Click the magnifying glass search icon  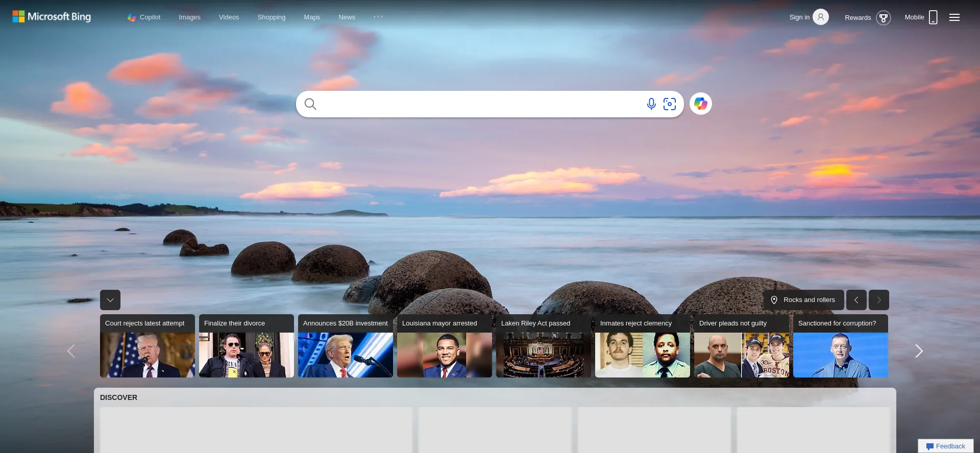(310, 104)
